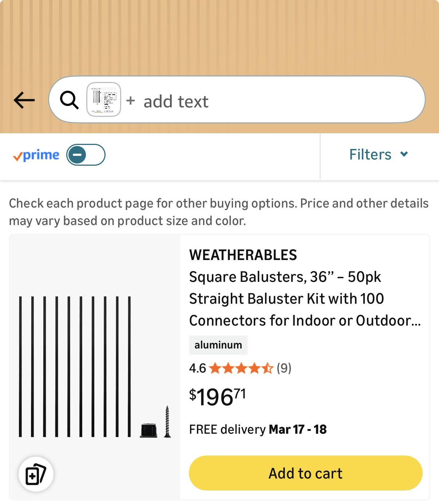The image size is (439, 504).
Task: Click the magnifying glass search icon
Action: [69, 100]
